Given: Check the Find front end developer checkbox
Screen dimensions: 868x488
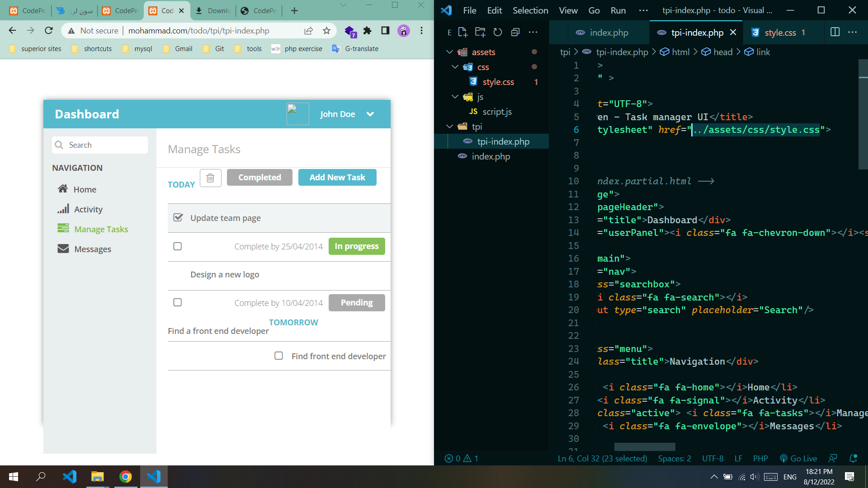Looking at the screenshot, I should click(x=279, y=356).
